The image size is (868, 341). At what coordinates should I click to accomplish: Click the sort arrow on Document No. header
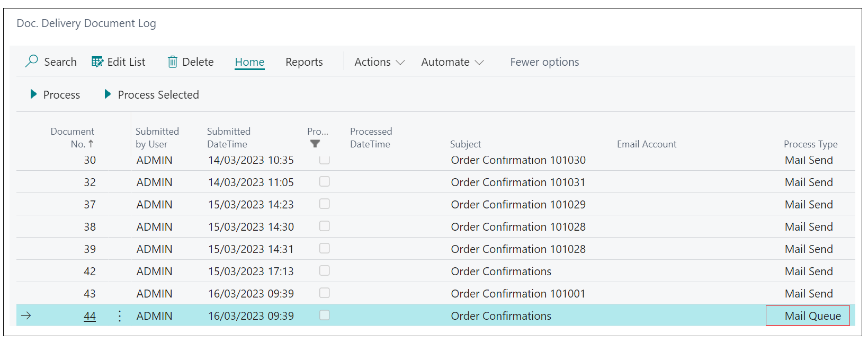(x=91, y=144)
